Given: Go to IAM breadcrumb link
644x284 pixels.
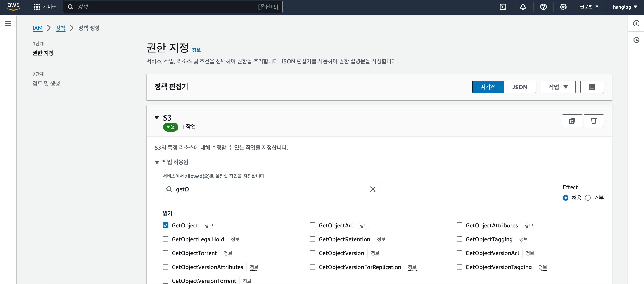Looking at the screenshot, I should [x=38, y=28].
